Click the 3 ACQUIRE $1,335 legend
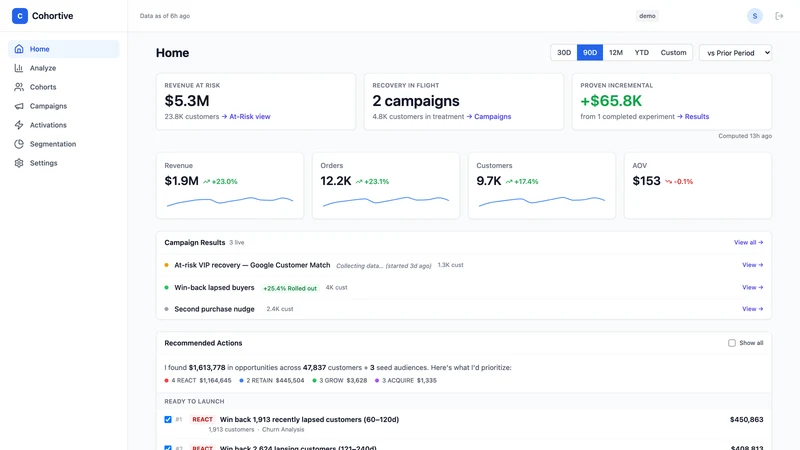Image resolution: width=800 pixels, height=450 pixels. click(x=406, y=381)
